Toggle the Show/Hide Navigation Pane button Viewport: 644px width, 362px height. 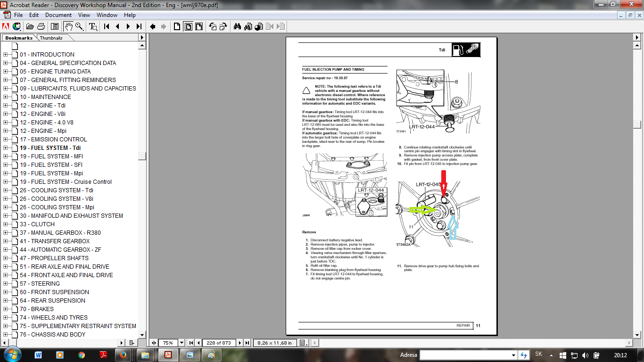point(55,26)
